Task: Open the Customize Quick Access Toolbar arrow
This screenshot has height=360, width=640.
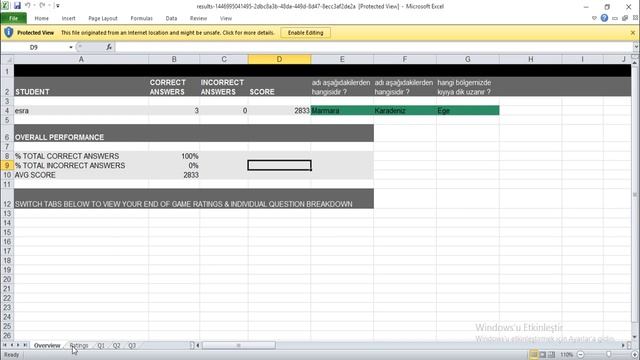Action: (x=58, y=6)
